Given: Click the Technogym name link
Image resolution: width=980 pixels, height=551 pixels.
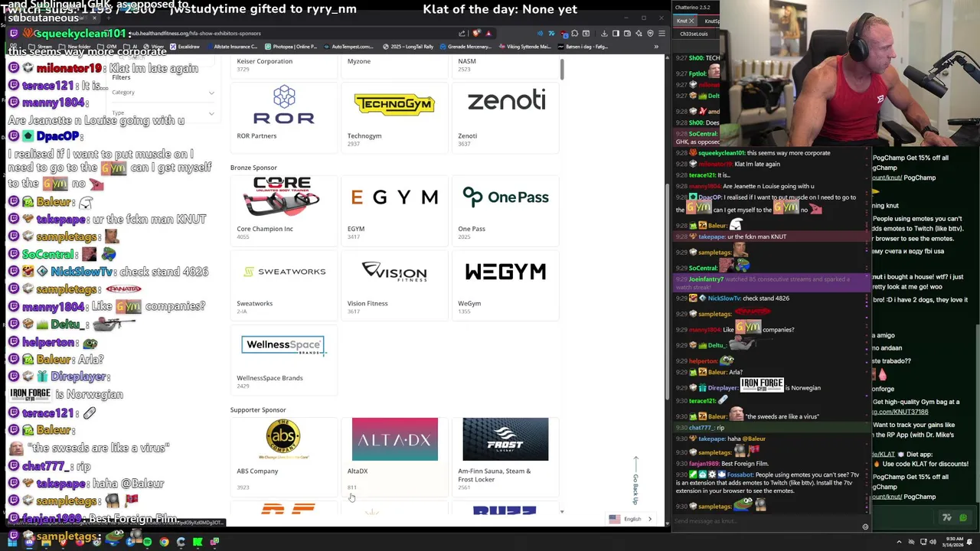Looking at the screenshot, I should [364, 136].
